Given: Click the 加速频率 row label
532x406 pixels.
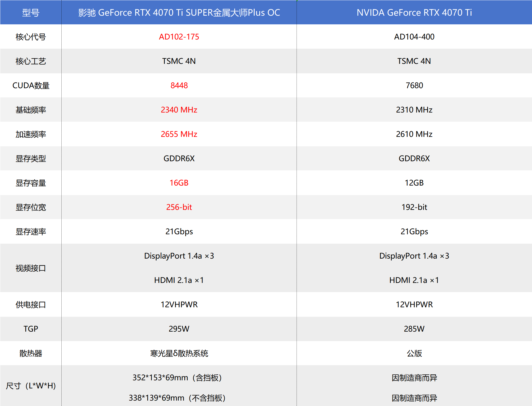Looking at the screenshot, I should point(31,134).
